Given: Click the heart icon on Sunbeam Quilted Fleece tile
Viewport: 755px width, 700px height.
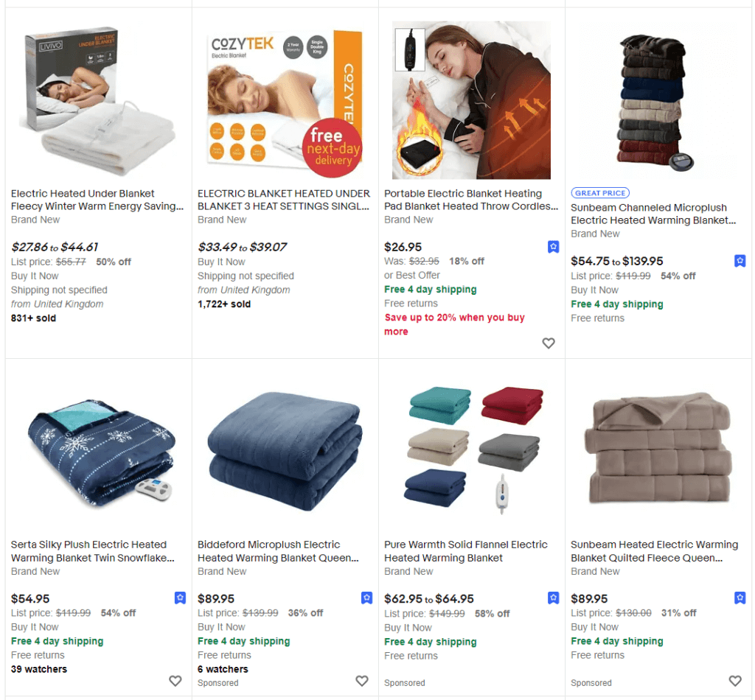Looking at the screenshot, I should coord(735,682).
